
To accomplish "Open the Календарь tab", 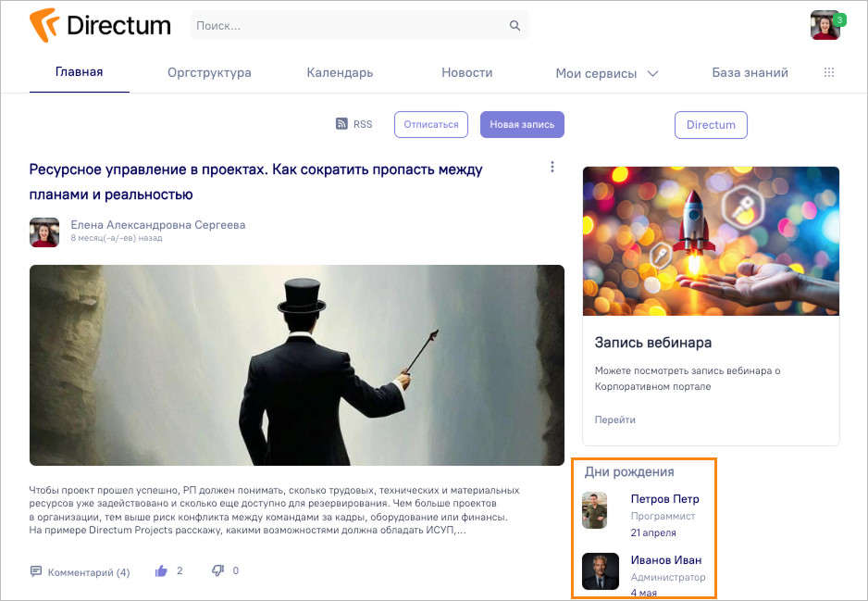I will (x=340, y=72).
